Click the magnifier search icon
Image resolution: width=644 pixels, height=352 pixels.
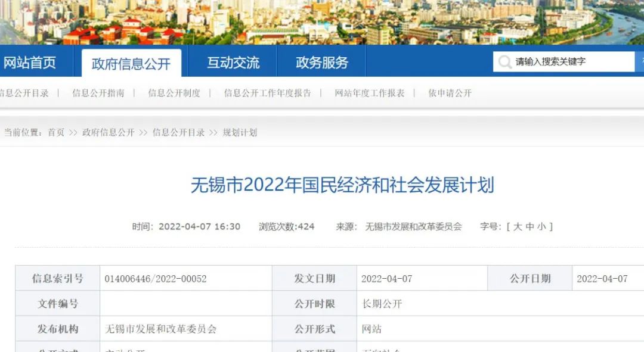504,61
